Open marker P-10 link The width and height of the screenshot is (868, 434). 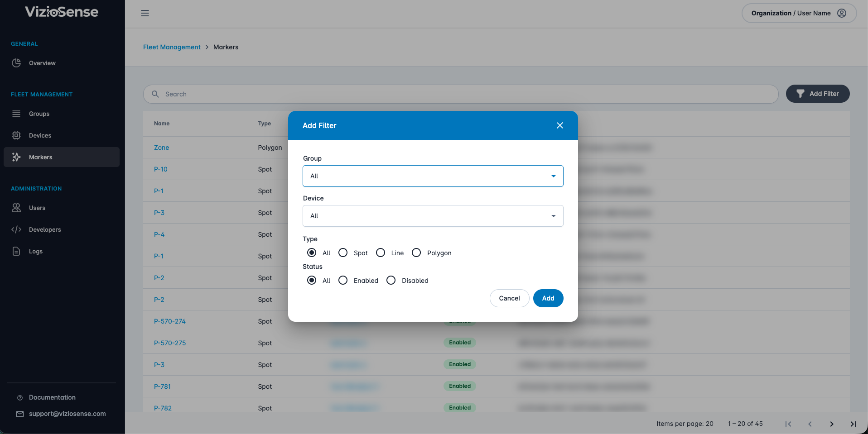coord(160,169)
